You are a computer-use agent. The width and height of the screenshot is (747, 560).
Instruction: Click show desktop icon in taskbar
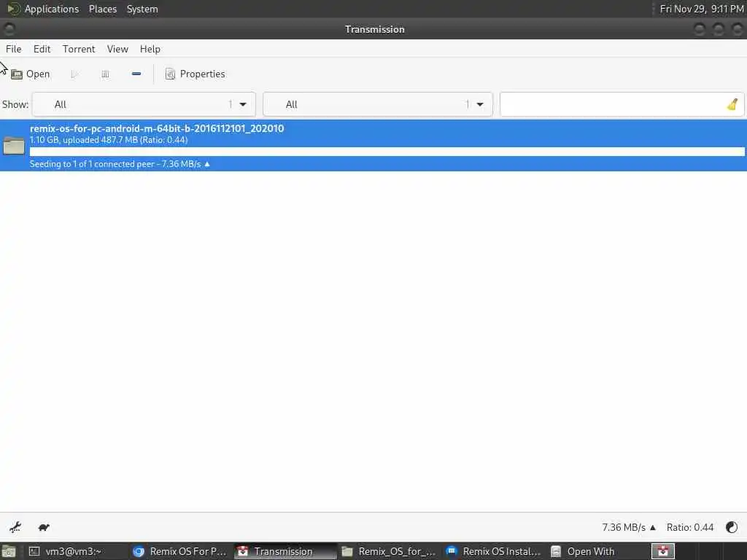point(9,551)
